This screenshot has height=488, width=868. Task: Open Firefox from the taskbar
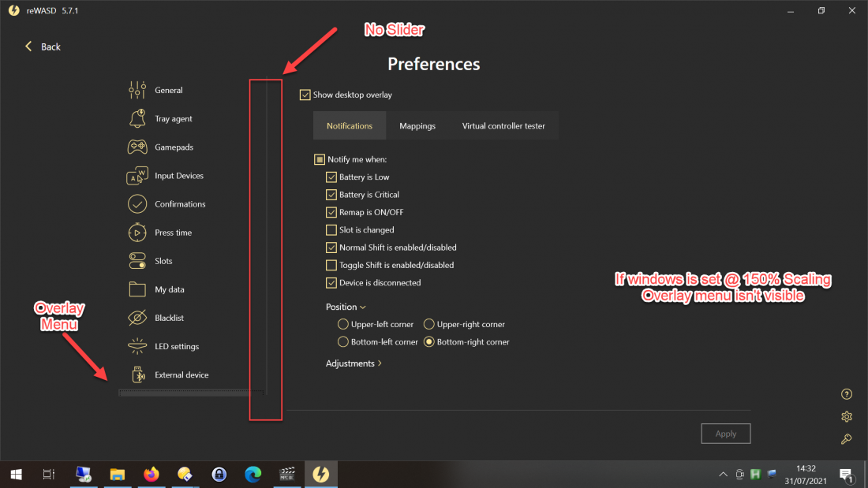click(x=151, y=475)
